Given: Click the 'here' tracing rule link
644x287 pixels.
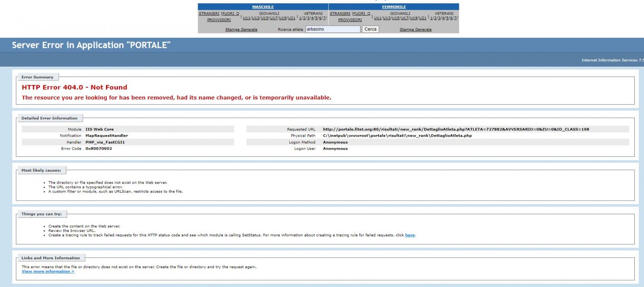Looking at the screenshot, I should (x=410, y=235).
